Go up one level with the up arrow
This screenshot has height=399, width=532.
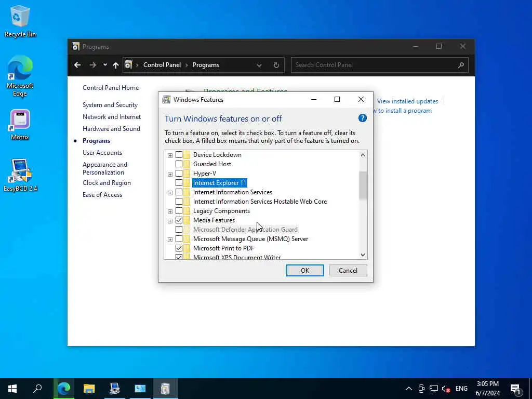[x=116, y=65]
